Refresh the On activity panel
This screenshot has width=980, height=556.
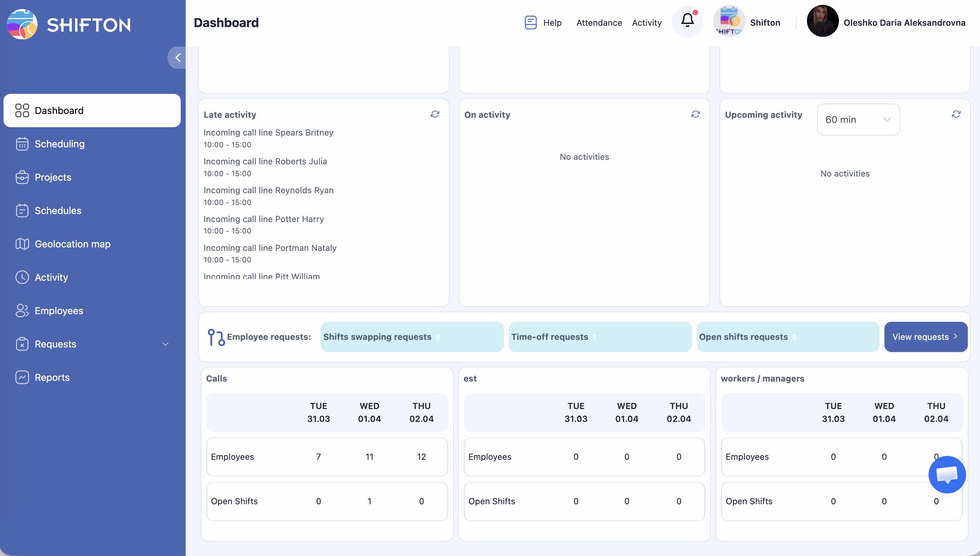(695, 114)
